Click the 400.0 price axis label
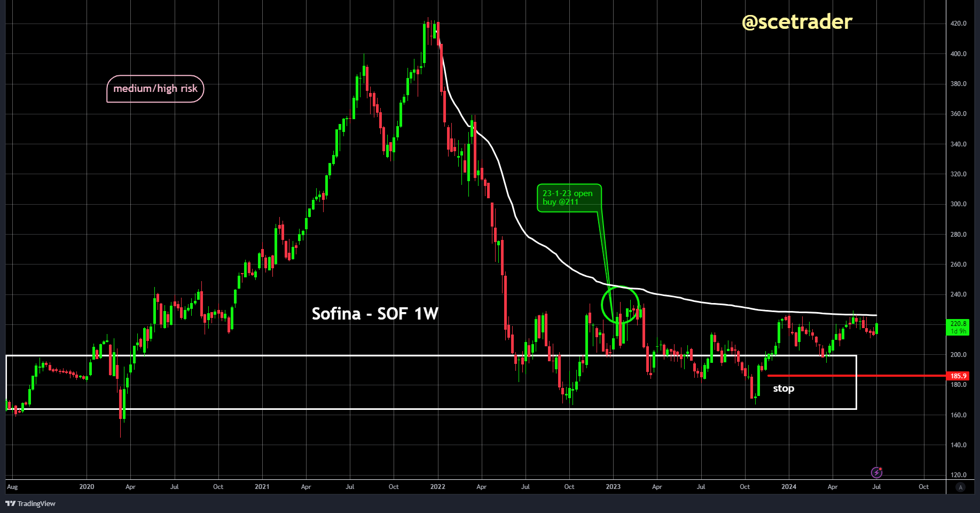This screenshot has width=980, height=513. (958, 54)
